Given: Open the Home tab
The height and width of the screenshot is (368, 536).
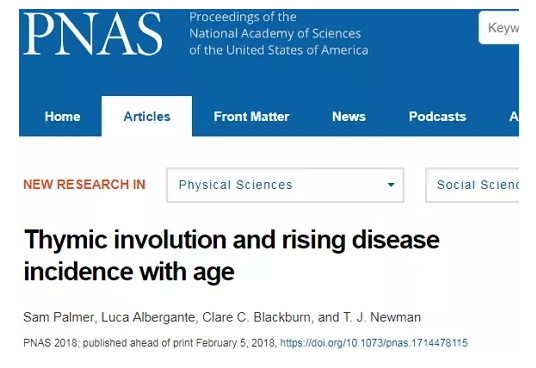Looking at the screenshot, I should [x=63, y=117].
